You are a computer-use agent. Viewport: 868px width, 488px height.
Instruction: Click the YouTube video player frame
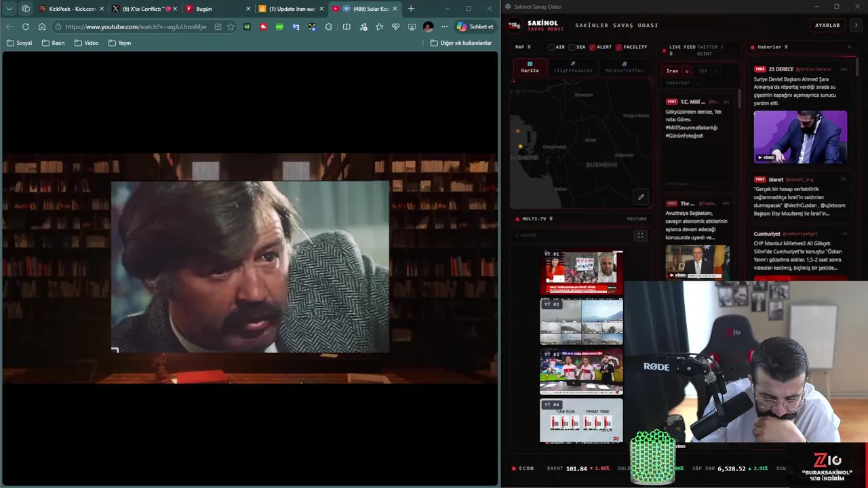250,268
